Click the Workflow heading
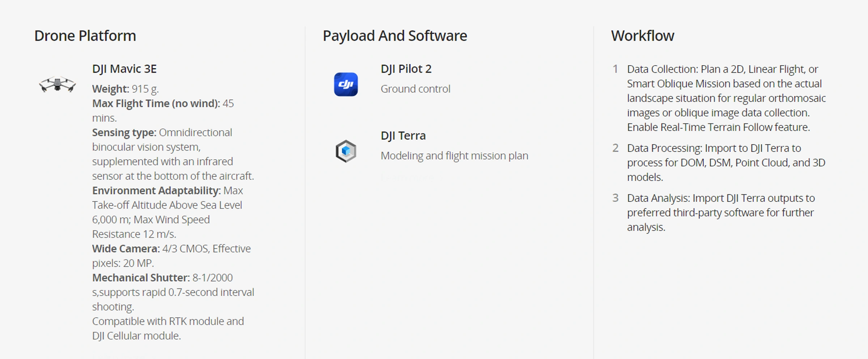This screenshot has height=359, width=868. click(642, 36)
